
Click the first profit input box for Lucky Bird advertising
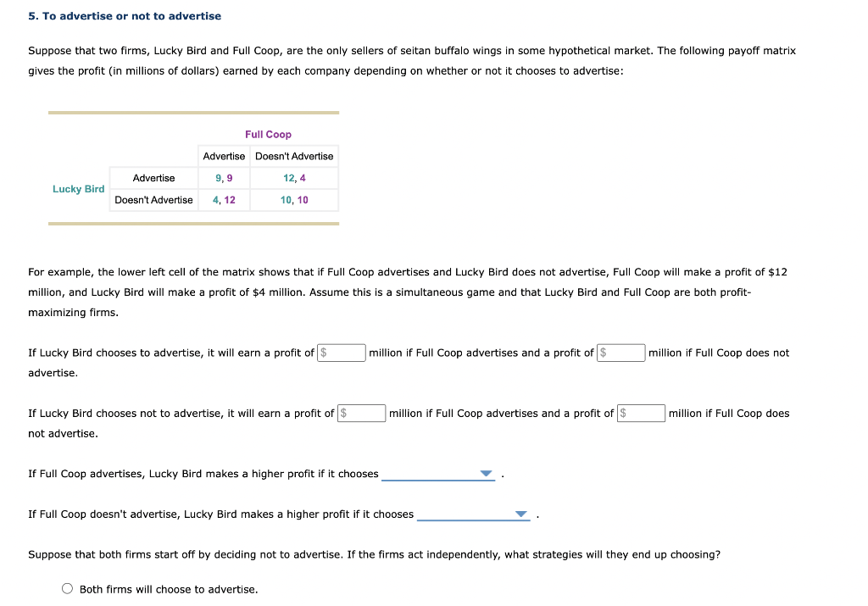click(x=342, y=352)
